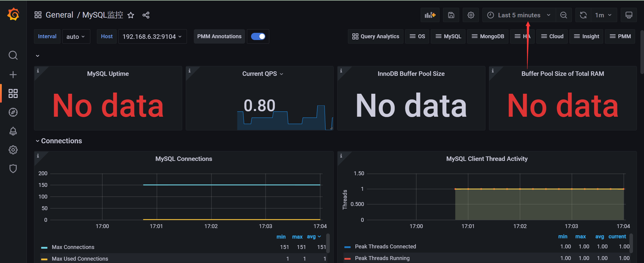Open the dashboard search magnifier in sidebar

13,55
